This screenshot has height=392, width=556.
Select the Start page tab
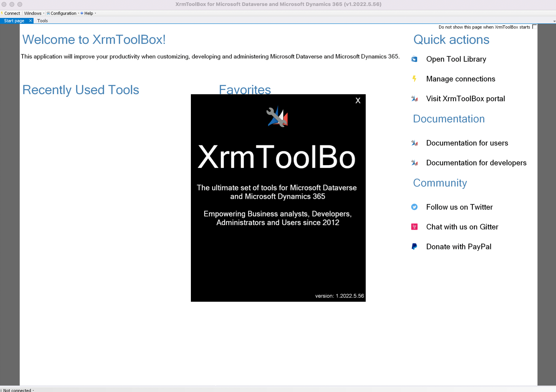click(14, 21)
